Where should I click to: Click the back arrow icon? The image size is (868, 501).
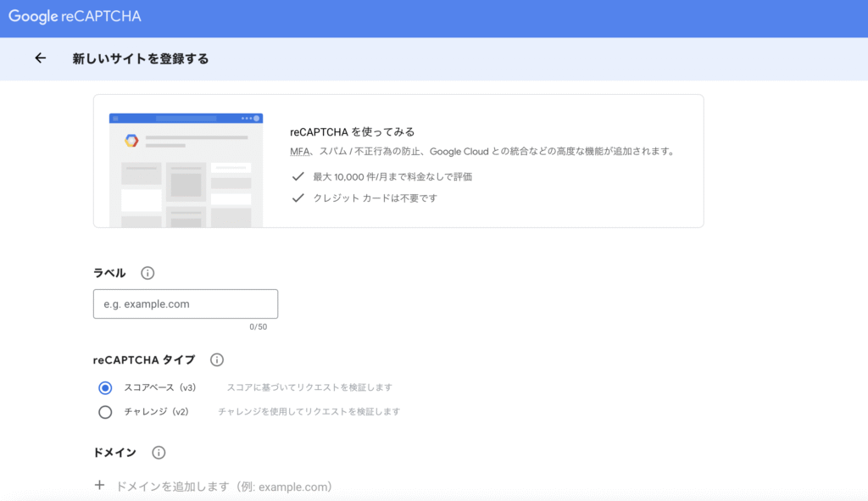(41, 58)
